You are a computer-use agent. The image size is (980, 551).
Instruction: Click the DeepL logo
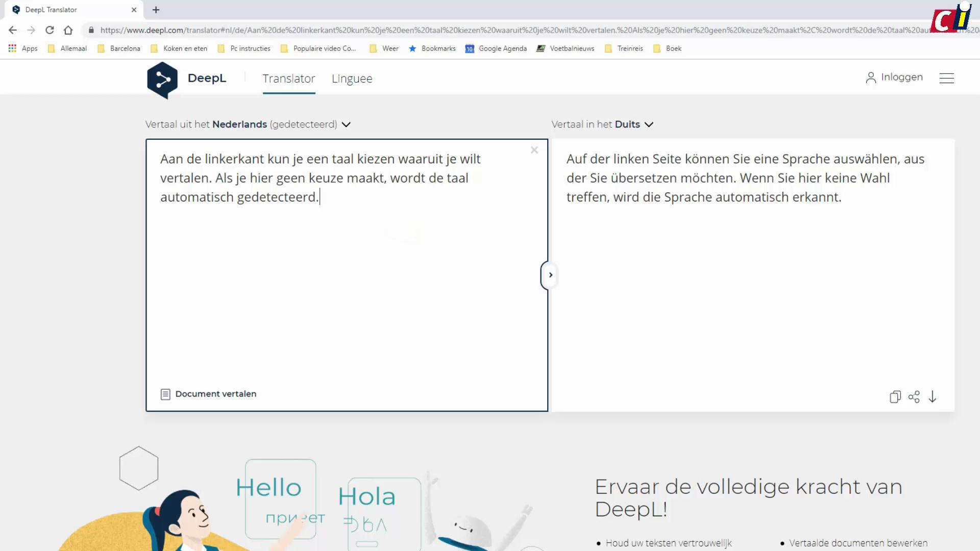pyautogui.click(x=162, y=79)
